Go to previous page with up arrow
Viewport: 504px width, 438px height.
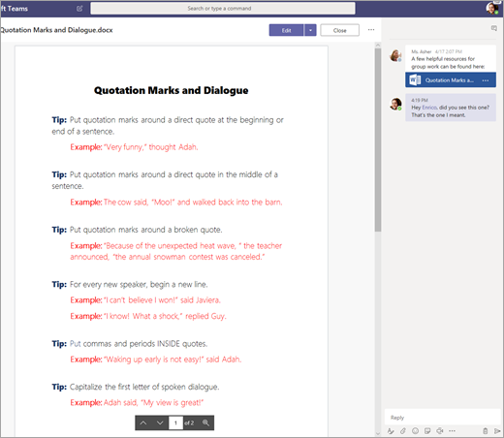[143, 422]
